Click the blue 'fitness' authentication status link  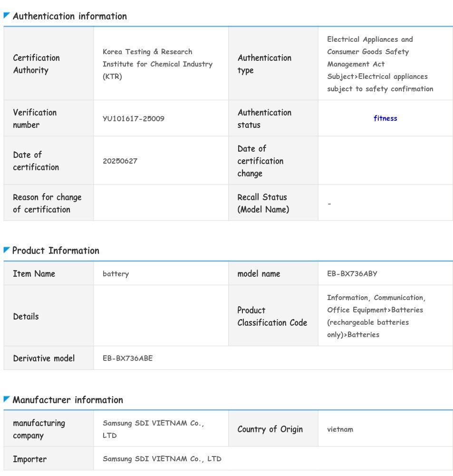(x=385, y=118)
